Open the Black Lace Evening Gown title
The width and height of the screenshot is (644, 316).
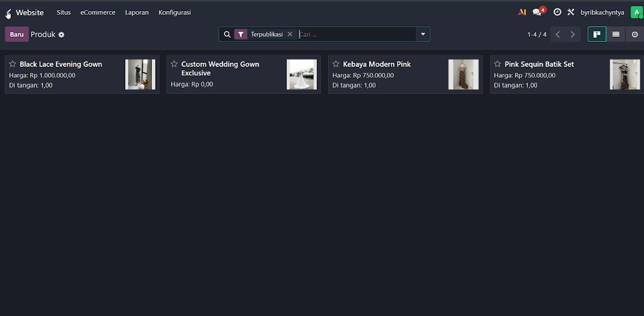point(61,64)
